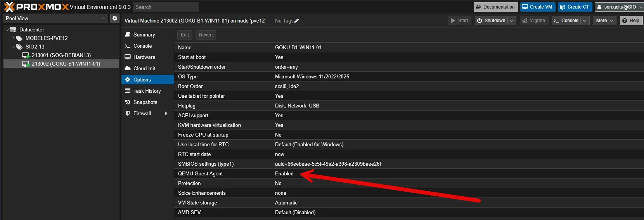Expand the MODELES-PVE12 pool node
The image size is (644, 220).
click(13, 38)
